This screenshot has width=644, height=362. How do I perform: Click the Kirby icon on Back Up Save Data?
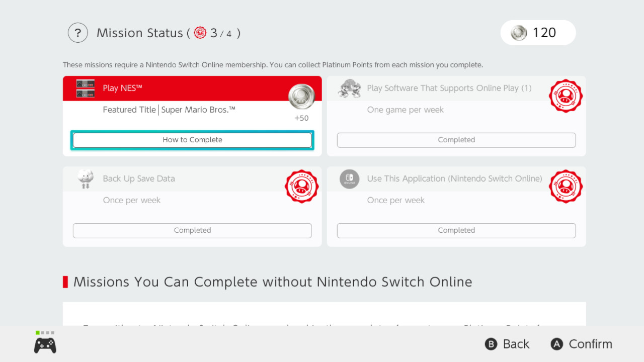pyautogui.click(x=86, y=178)
